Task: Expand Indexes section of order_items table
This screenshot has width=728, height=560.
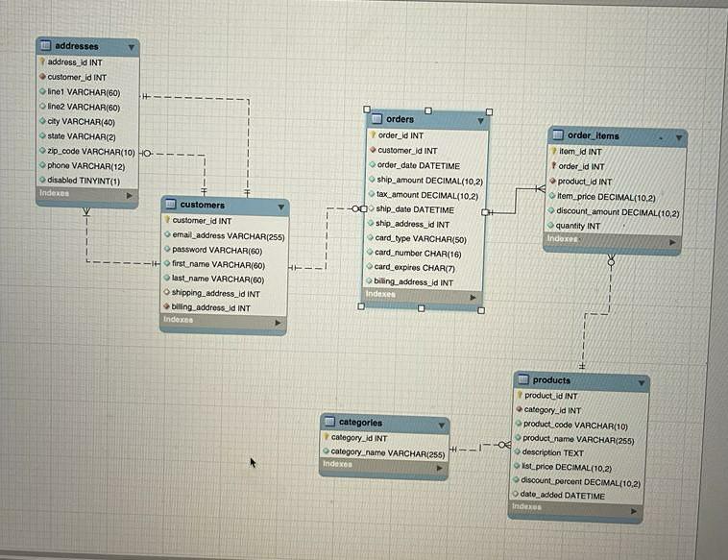Action: pos(672,242)
